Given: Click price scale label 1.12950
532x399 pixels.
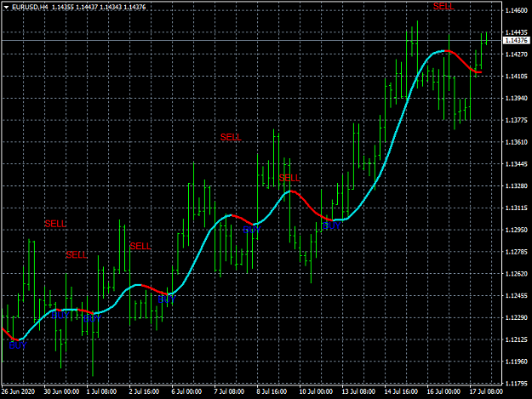Looking at the screenshot, I should pyautogui.click(x=517, y=230).
